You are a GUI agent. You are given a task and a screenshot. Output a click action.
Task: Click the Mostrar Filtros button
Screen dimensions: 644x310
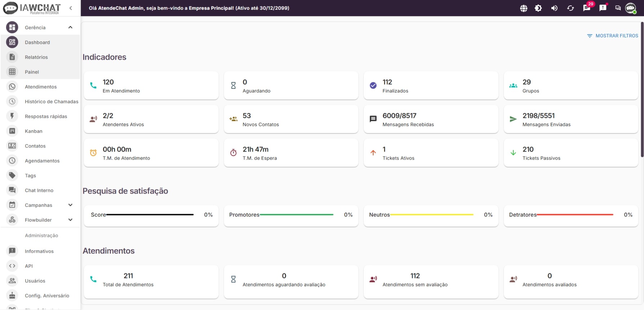pos(613,36)
